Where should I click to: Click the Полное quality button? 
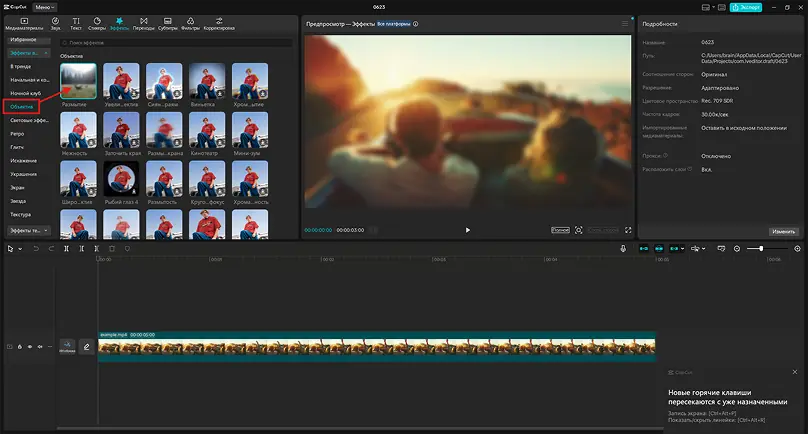pyautogui.click(x=560, y=230)
